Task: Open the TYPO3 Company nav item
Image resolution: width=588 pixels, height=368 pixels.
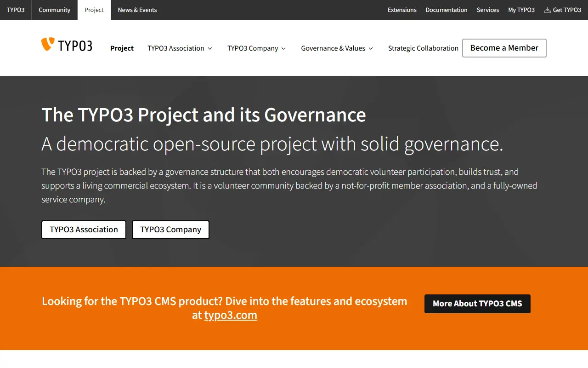Action: [253, 48]
